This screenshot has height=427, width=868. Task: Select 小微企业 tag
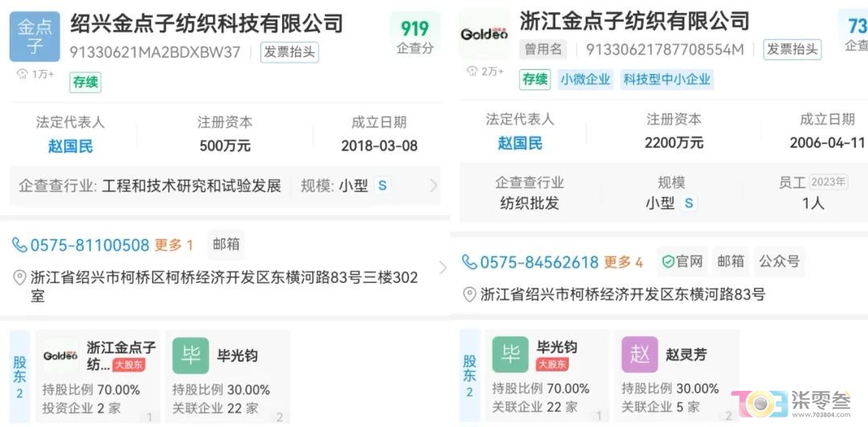[x=585, y=80]
